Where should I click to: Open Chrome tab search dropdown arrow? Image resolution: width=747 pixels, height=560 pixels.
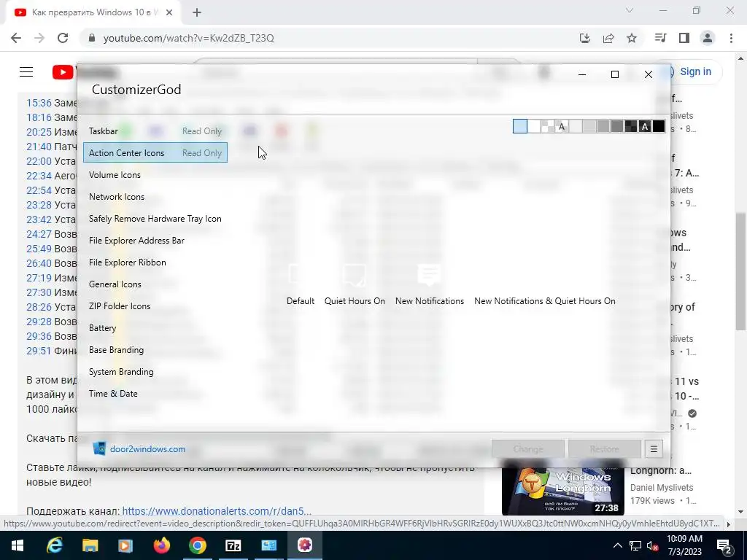point(630,10)
